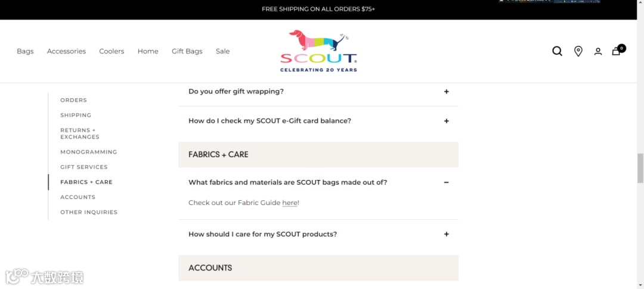
Task: Open the Bags menu
Action: (x=25, y=51)
